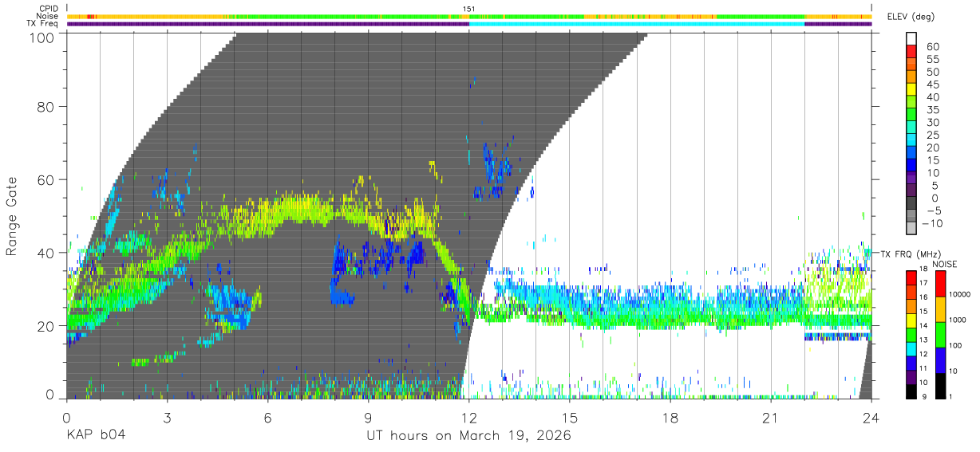Image resolution: width=980 pixels, height=452 pixels.
Task: Click the 'NOISE' legend title
Action: [x=946, y=264]
